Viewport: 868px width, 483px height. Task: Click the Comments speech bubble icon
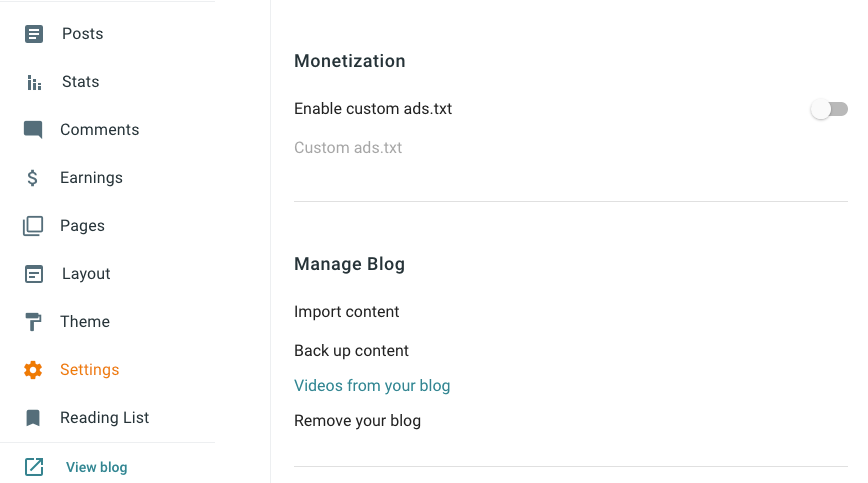coord(34,130)
